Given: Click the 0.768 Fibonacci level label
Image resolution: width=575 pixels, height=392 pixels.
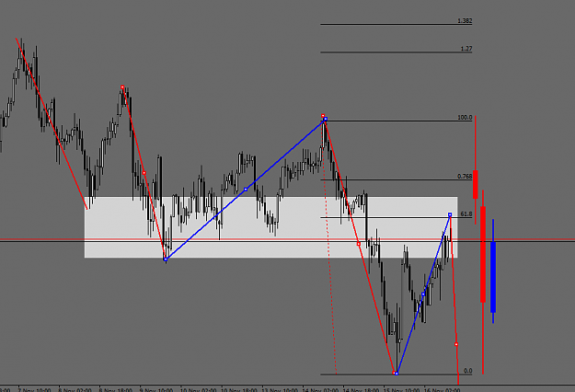Looking at the screenshot, I should click(x=465, y=177).
